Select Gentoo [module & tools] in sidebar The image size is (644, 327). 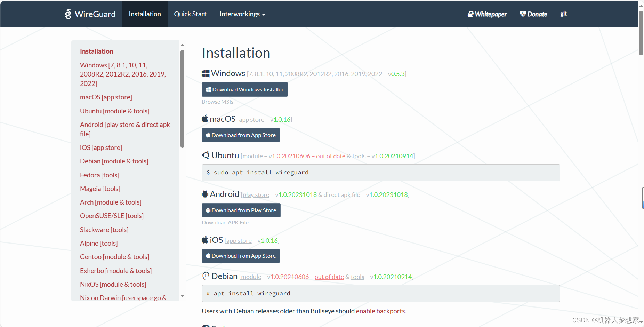[115, 257]
